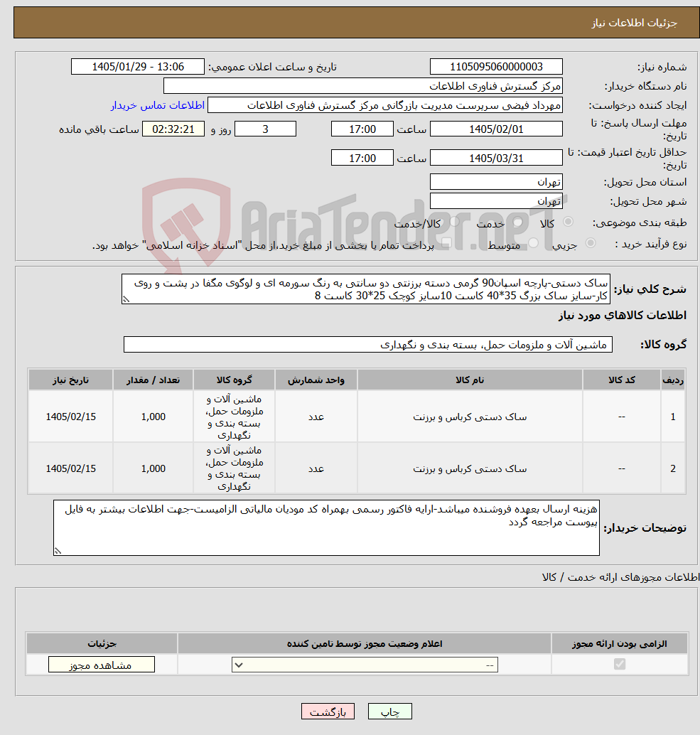Image resolution: width=700 pixels, height=735 pixels.
Task: Click row 1 item name ساک دستی کرباس و برزنت
Action: [470, 417]
